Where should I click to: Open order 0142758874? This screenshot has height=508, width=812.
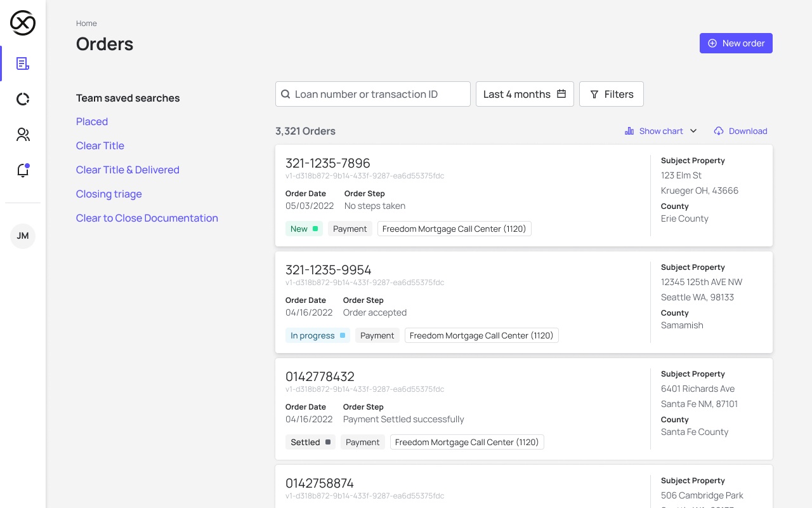[x=320, y=483]
